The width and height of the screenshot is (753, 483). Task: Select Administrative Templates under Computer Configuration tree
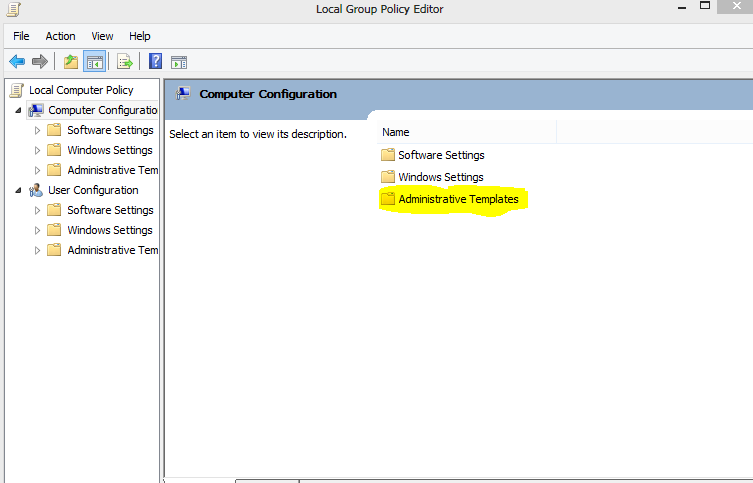point(113,170)
